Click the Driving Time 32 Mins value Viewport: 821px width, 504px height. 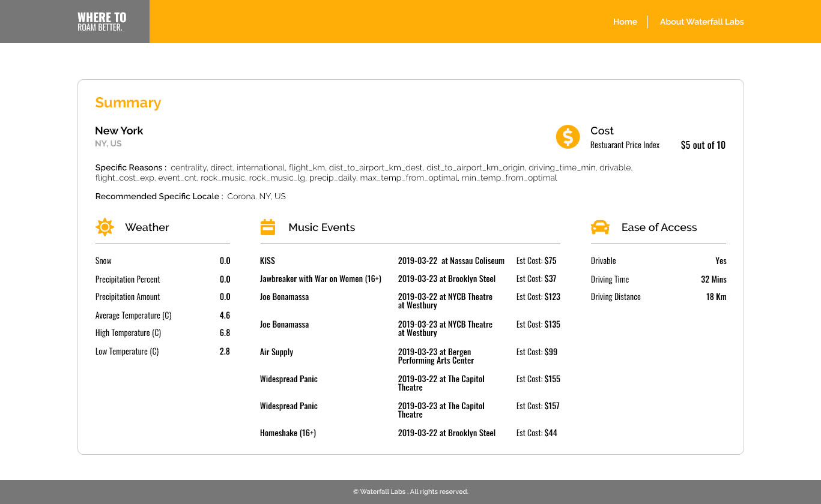[713, 280]
